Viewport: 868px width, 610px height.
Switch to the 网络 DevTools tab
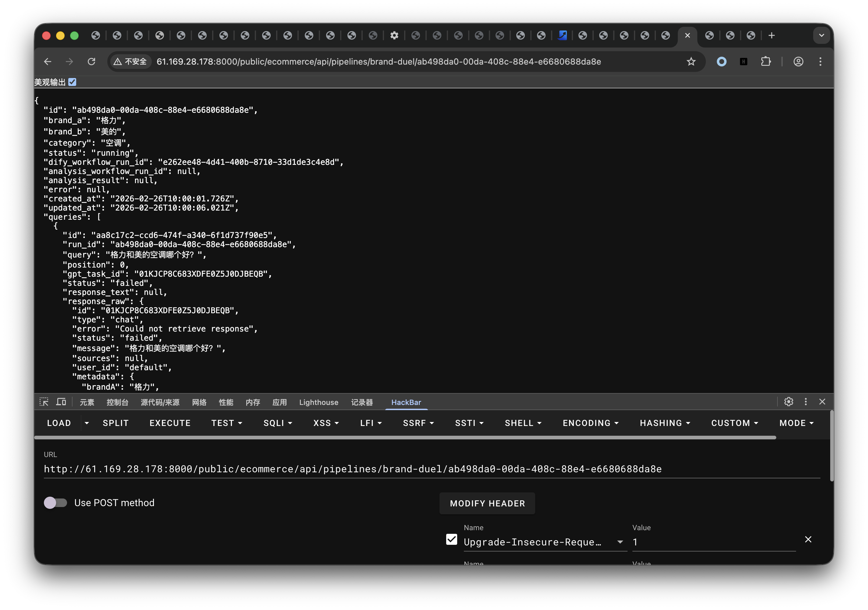pyautogui.click(x=199, y=402)
